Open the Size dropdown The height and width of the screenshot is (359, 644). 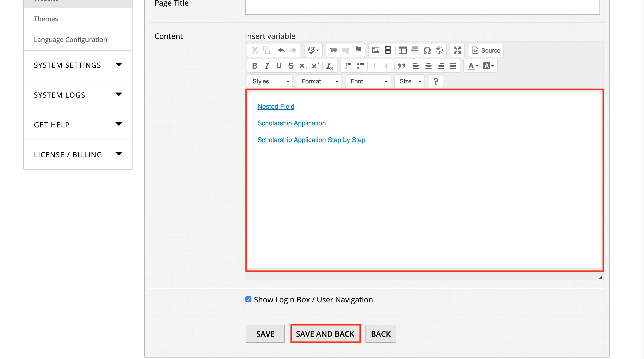[x=410, y=81]
